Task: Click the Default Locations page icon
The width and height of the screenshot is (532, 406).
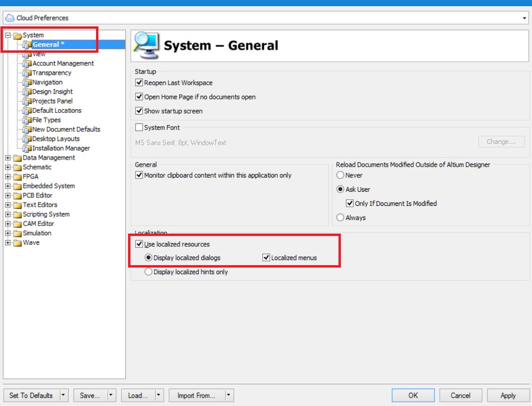Action: coord(27,111)
